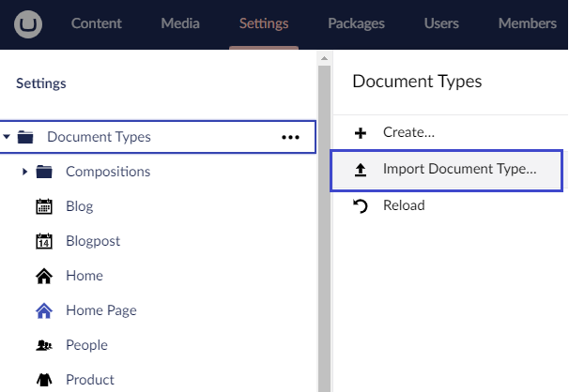Viewport: 569px width, 392px height.
Task: Open the Members section
Action: 527,23
